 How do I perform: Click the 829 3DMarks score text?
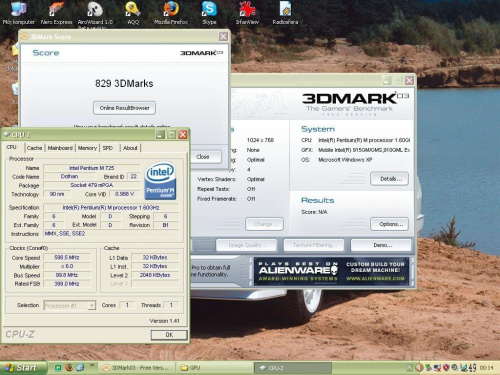point(124,83)
